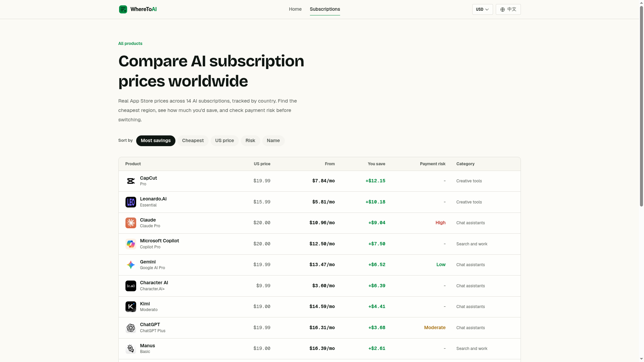
Task: Click the Manus app icon
Action: tap(131, 349)
